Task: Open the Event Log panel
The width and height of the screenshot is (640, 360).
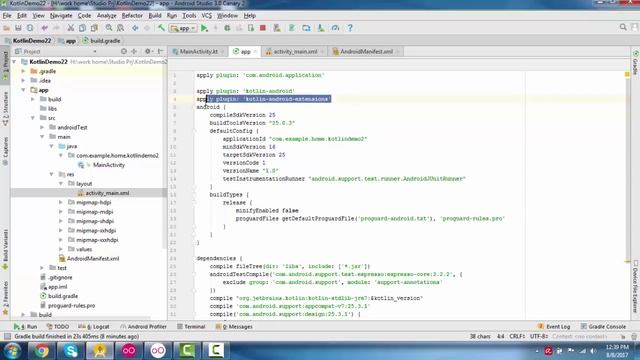Action: tap(554, 327)
